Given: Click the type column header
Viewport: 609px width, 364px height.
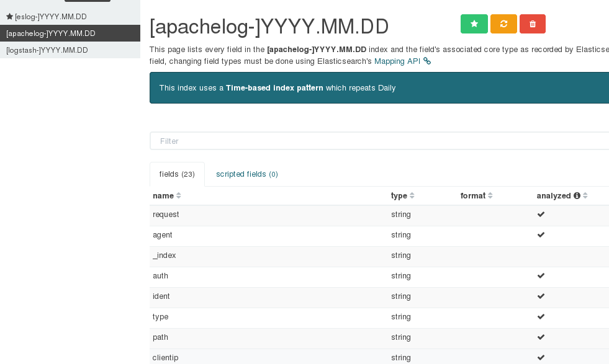Looking at the screenshot, I should pos(399,195).
